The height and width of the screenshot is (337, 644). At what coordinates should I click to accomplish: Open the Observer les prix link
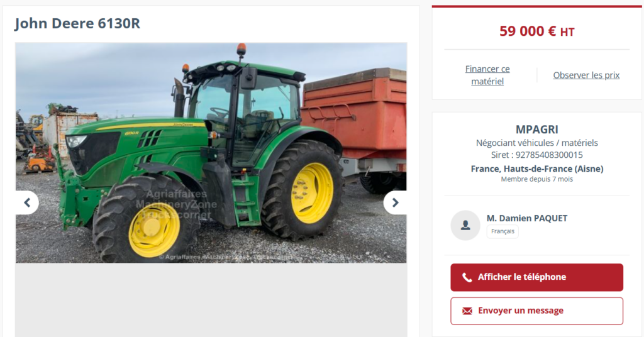pos(586,75)
